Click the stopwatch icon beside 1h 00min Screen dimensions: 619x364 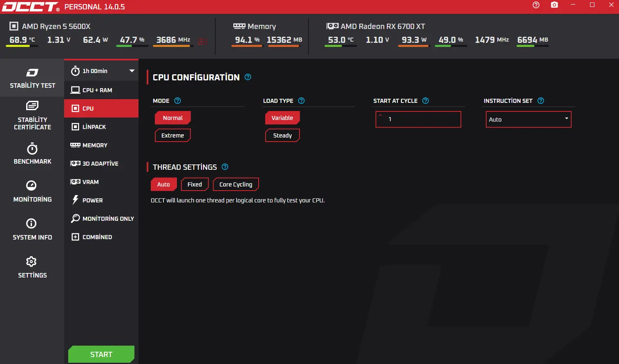coord(75,71)
